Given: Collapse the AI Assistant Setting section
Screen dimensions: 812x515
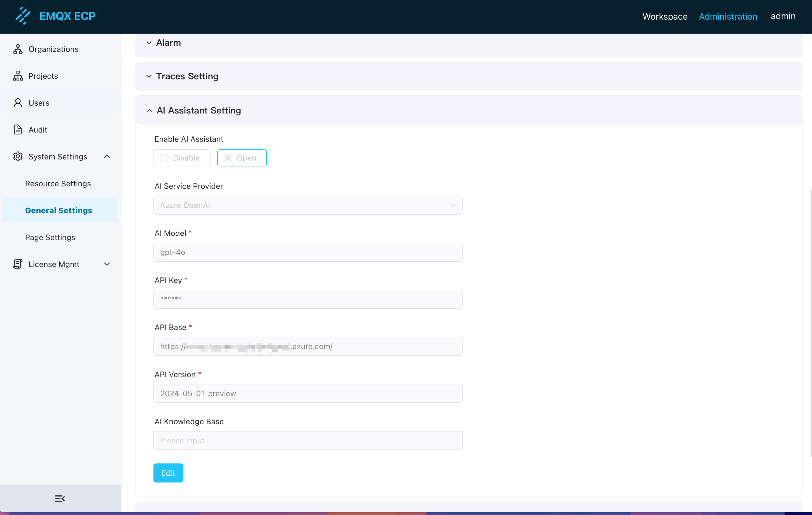Looking at the screenshot, I should tap(198, 110).
